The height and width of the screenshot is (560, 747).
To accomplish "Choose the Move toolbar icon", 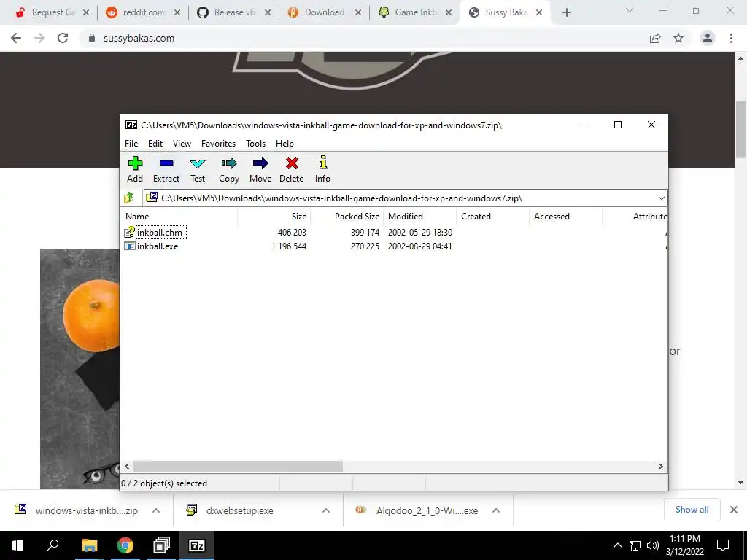I will coord(260,169).
